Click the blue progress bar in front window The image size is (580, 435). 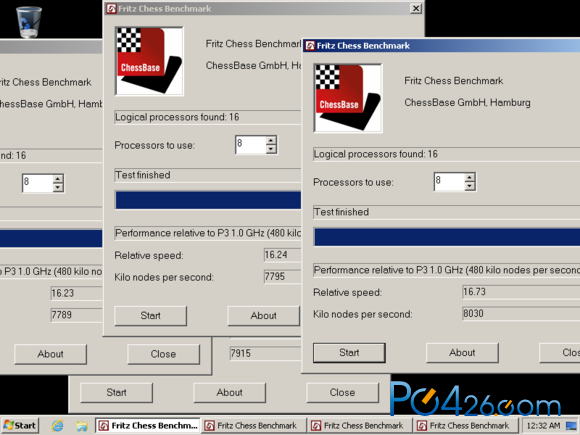point(447,237)
